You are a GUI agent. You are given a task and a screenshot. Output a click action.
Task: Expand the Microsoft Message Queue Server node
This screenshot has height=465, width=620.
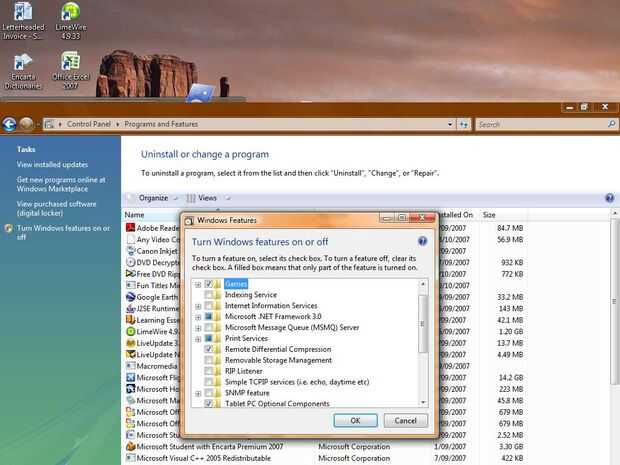coord(198,328)
